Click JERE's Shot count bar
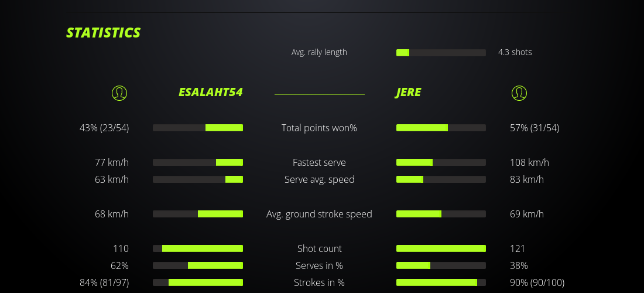 441,248
